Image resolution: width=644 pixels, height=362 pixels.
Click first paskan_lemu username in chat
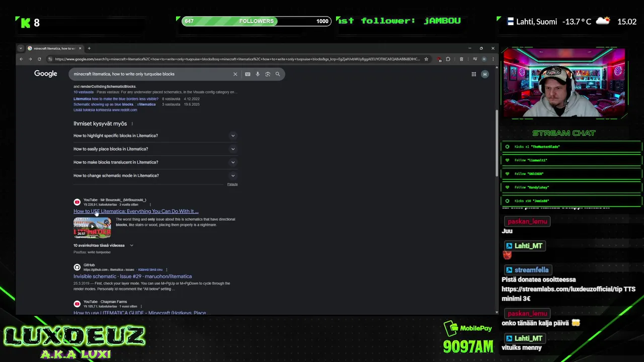pyautogui.click(x=527, y=222)
